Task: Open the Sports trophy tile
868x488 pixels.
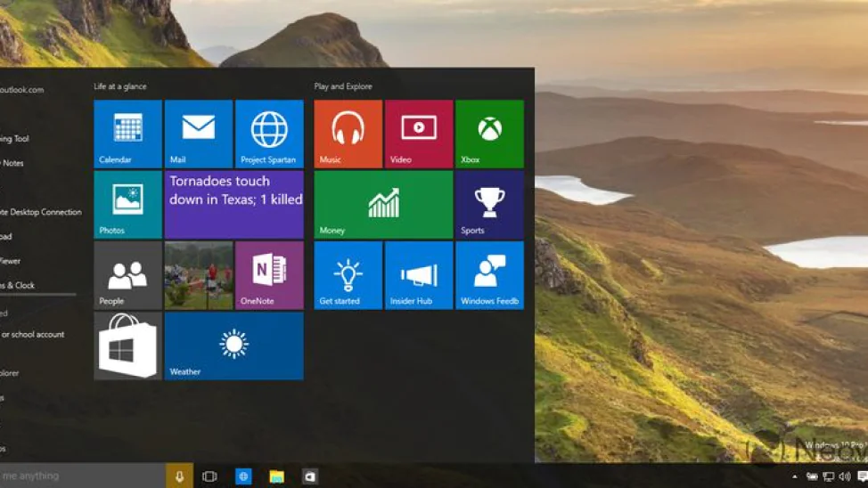Action: click(x=490, y=205)
